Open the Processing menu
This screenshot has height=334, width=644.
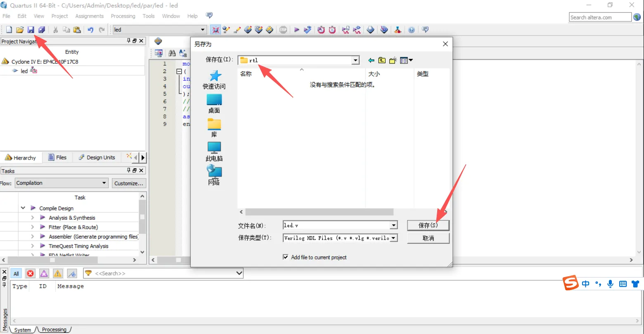point(123,16)
